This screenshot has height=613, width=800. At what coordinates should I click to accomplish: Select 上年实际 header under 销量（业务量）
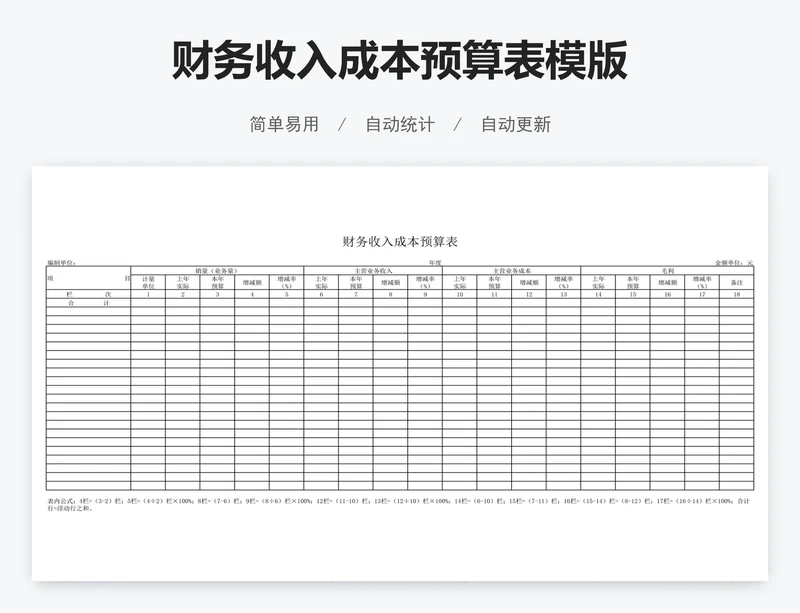click(x=183, y=282)
